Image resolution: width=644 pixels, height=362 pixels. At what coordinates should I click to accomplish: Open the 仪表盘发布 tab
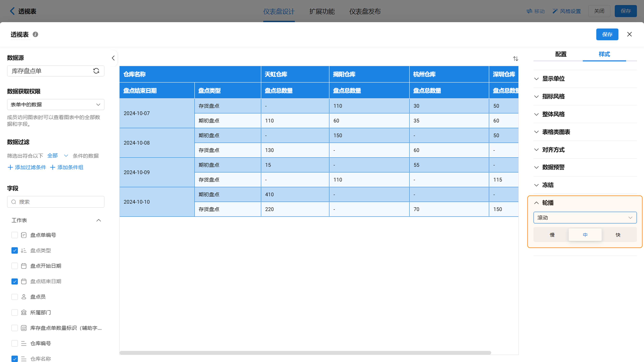click(365, 11)
